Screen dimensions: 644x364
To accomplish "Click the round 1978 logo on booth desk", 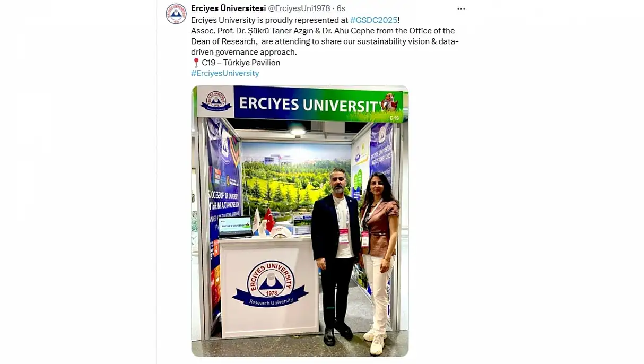I will pyautogui.click(x=271, y=283).
